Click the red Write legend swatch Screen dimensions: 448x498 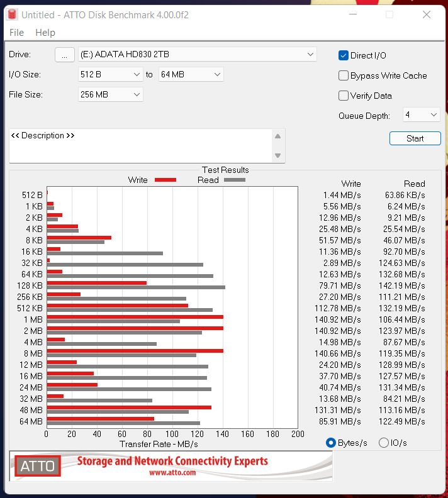(165, 180)
